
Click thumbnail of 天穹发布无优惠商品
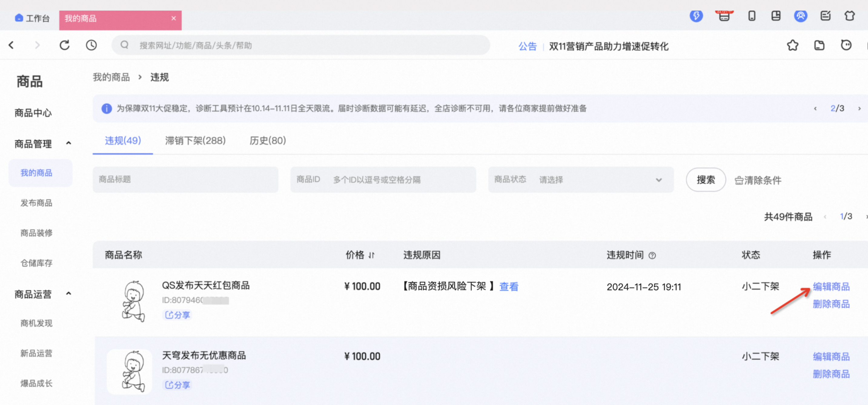129,371
